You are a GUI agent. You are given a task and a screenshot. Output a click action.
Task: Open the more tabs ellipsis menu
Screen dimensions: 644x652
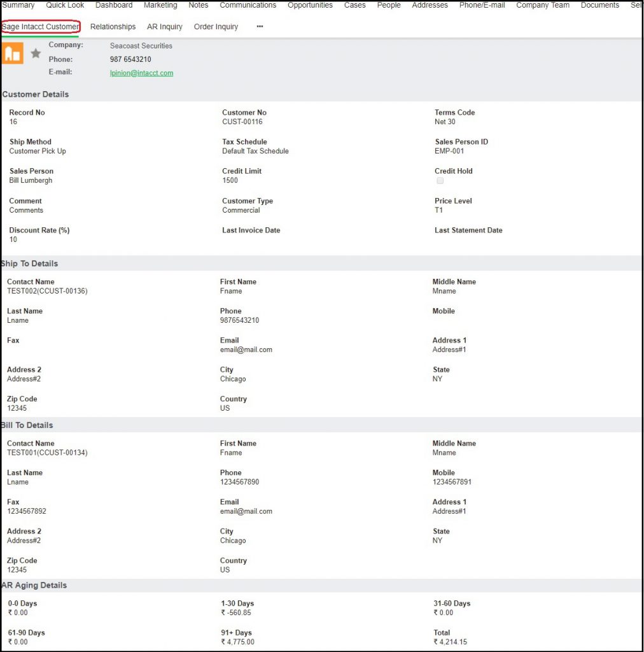(x=260, y=26)
